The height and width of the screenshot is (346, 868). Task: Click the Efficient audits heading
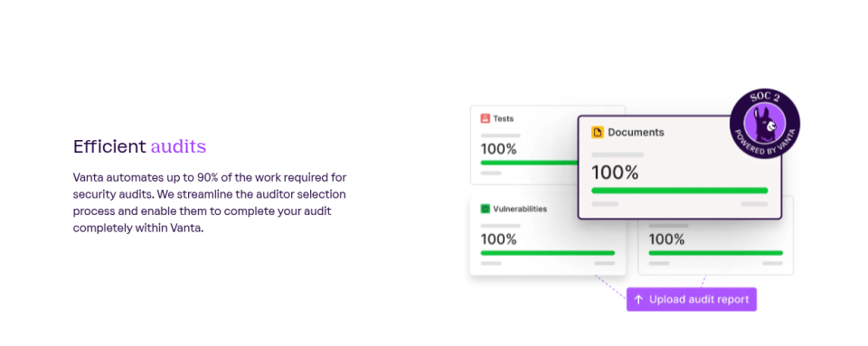pyautogui.click(x=139, y=146)
